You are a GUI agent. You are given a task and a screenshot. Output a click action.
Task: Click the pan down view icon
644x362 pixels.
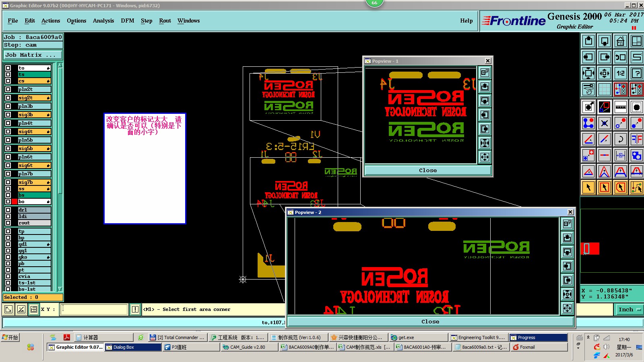pyautogui.click(x=605, y=41)
